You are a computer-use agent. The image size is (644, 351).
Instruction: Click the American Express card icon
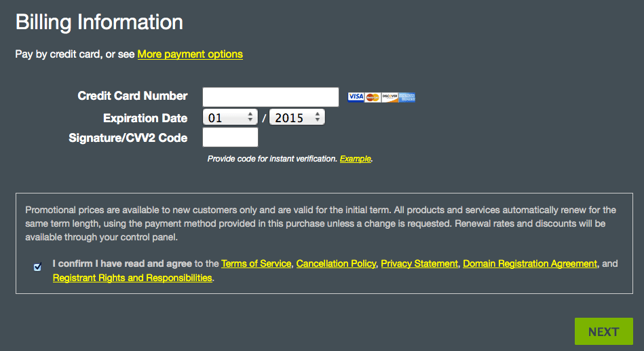coord(406,97)
